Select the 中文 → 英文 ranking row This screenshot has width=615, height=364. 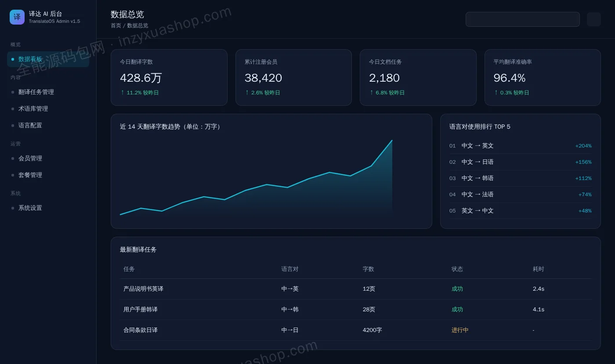pos(521,146)
